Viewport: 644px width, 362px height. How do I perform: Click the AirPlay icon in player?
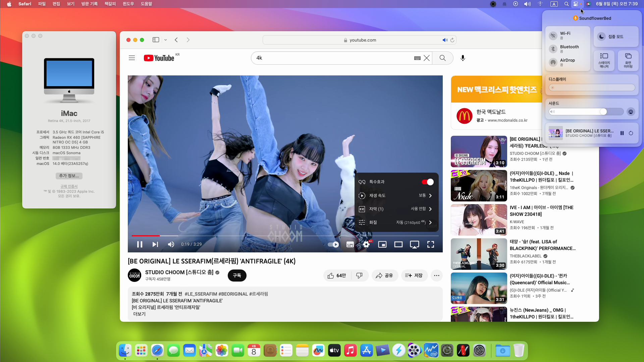coord(415,245)
